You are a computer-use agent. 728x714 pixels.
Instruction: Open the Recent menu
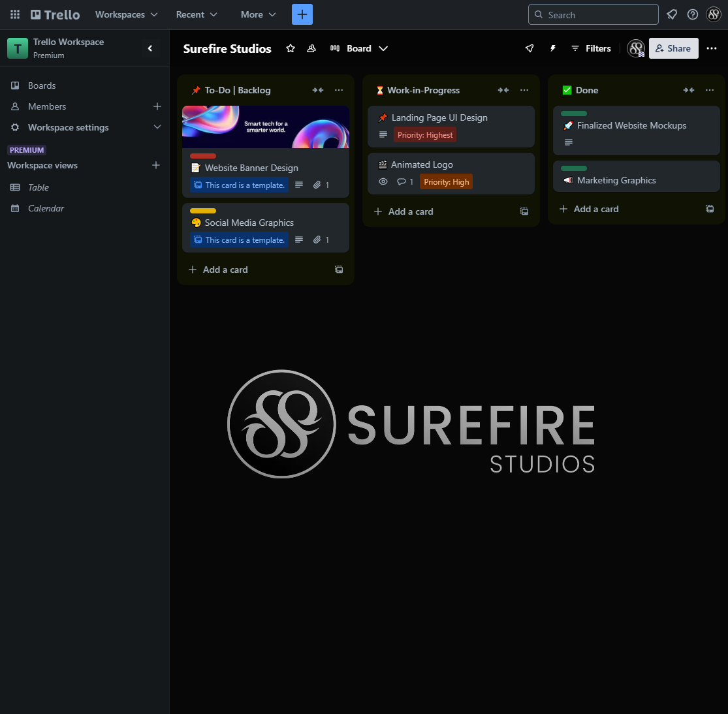(197, 14)
